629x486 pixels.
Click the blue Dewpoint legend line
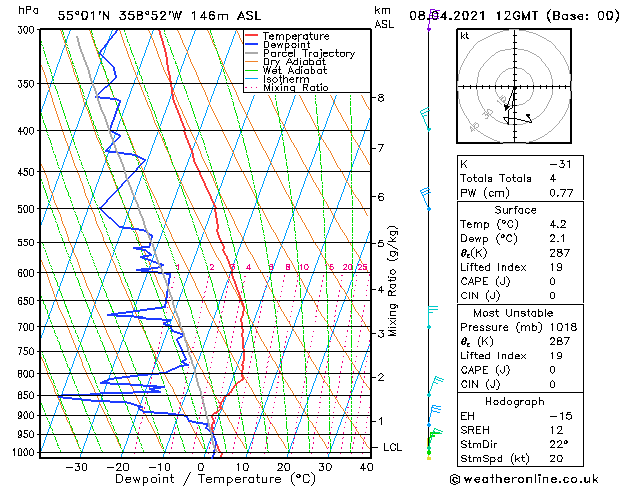[x=252, y=45]
